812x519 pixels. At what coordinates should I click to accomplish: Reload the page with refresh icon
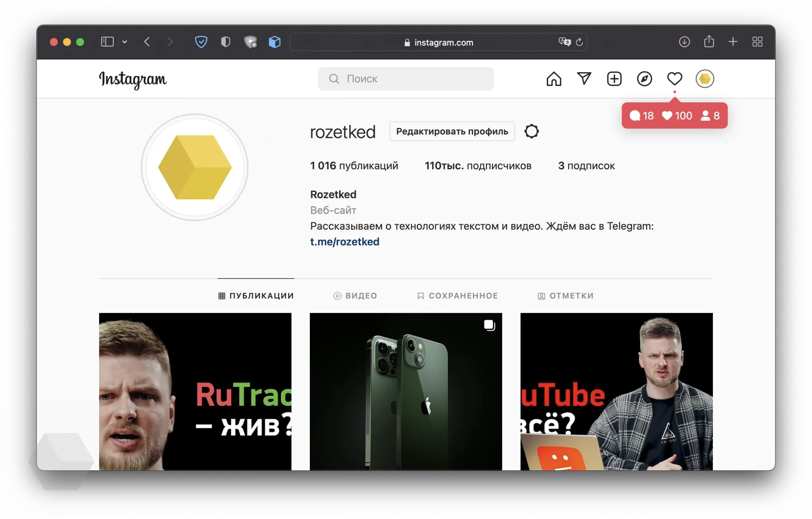click(579, 42)
